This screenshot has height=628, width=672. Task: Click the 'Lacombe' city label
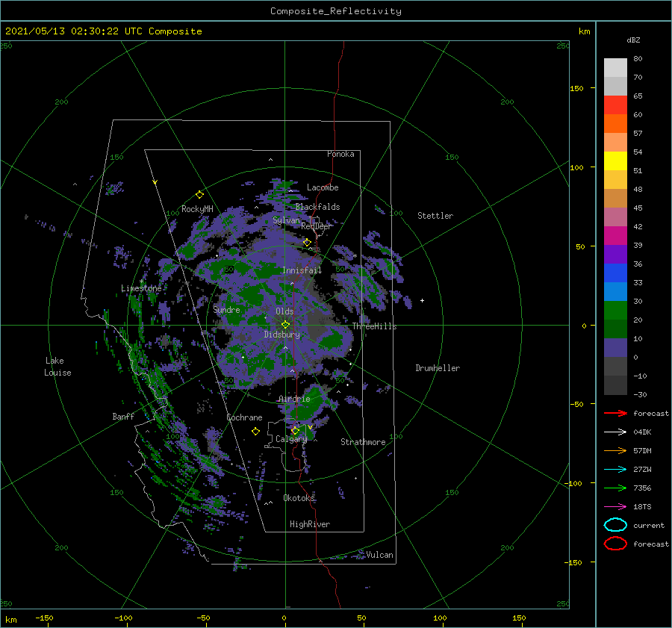click(323, 187)
